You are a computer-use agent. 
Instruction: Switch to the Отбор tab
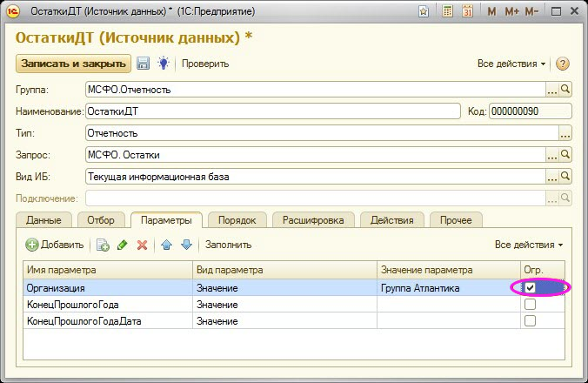101,220
